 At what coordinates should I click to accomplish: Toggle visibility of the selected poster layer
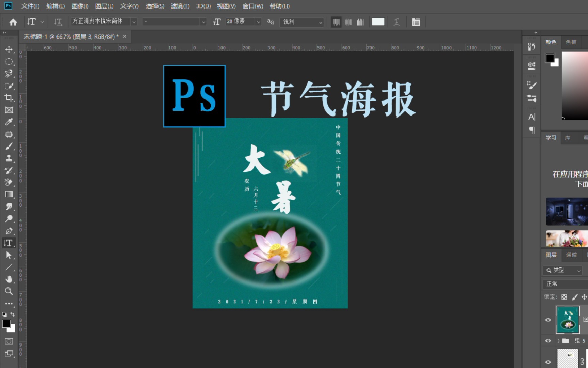(548, 320)
